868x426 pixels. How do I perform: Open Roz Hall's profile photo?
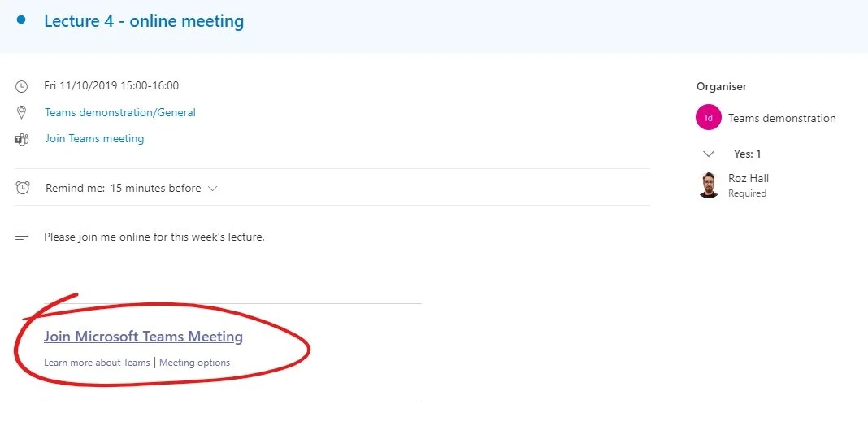tap(709, 185)
